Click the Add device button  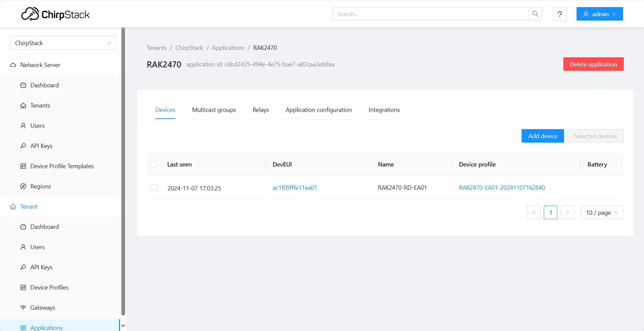click(x=543, y=136)
